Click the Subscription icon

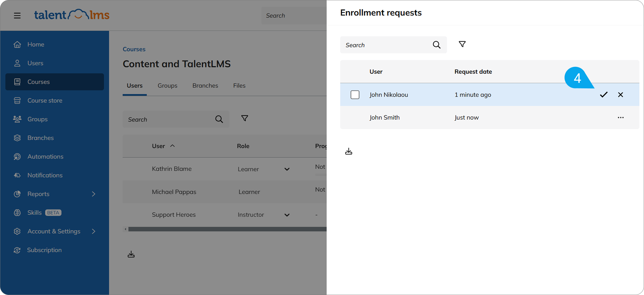point(17,250)
